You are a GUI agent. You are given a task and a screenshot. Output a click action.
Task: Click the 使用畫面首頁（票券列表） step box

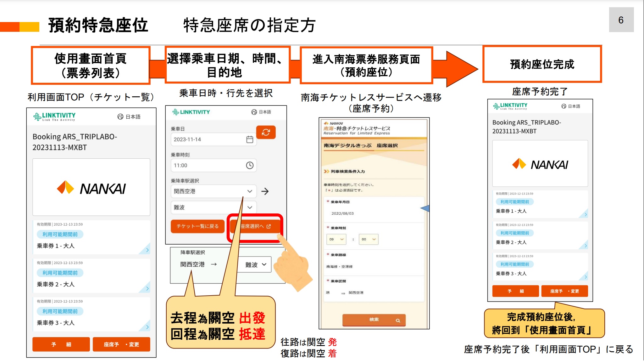tap(91, 65)
